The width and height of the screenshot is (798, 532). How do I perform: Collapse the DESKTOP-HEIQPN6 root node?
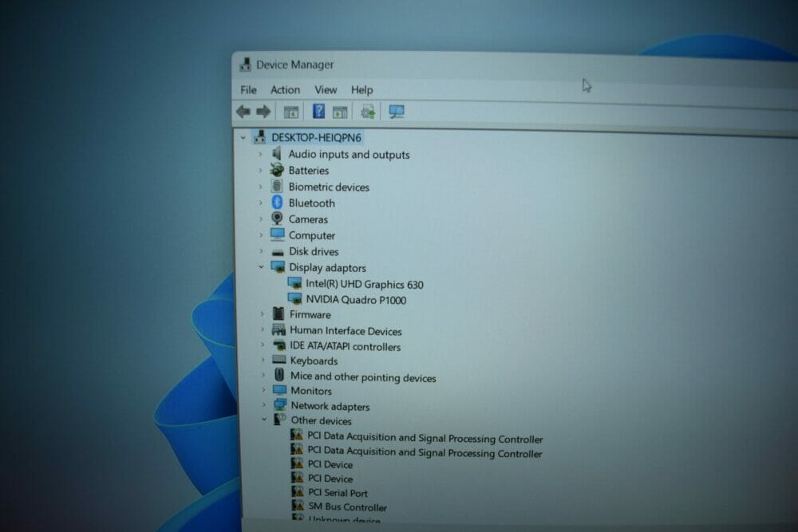click(x=243, y=137)
